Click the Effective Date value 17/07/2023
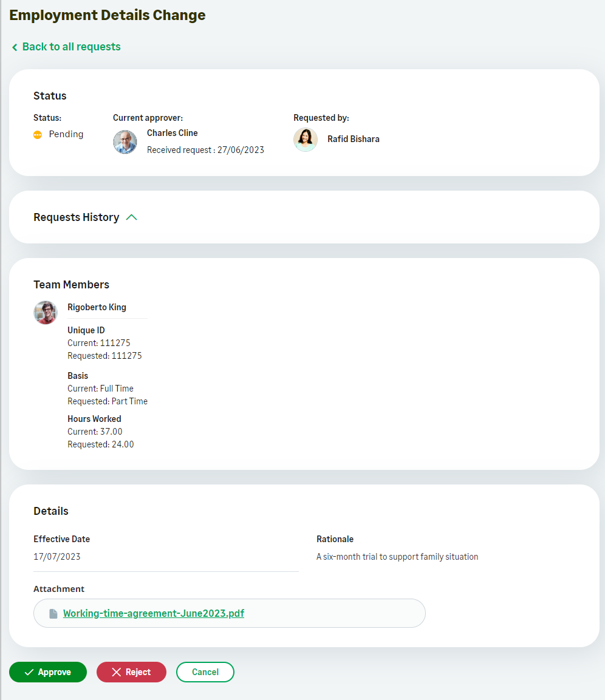The image size is (605, 700). tap(57, 557)
